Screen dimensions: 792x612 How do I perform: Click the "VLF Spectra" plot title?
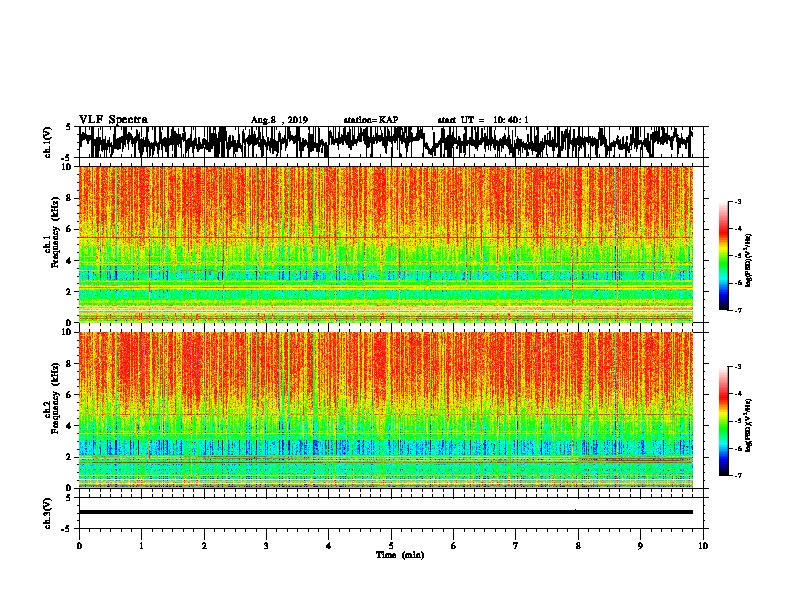pyautogui.click(x=113, y=120)
